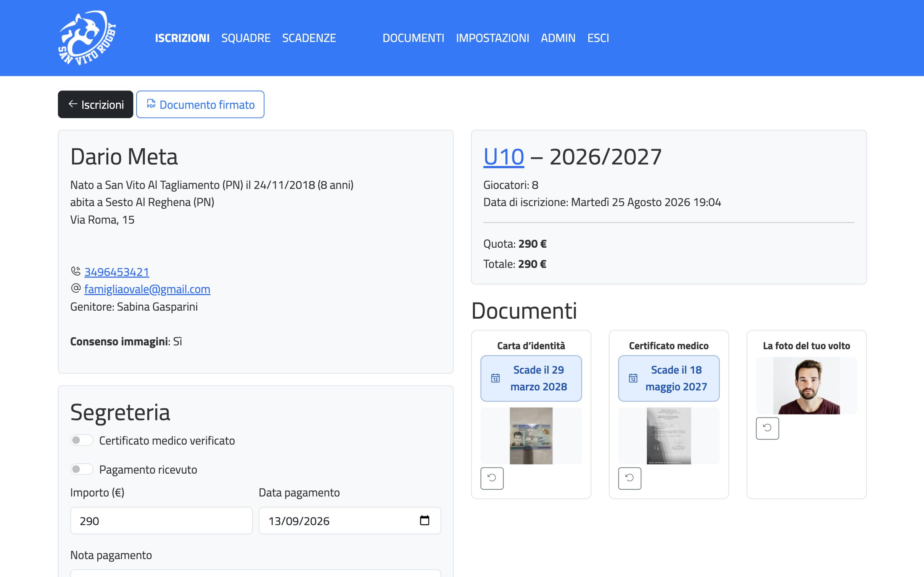Focus the Importo (€) field
The image size is (924, 577).
[161, 521]
